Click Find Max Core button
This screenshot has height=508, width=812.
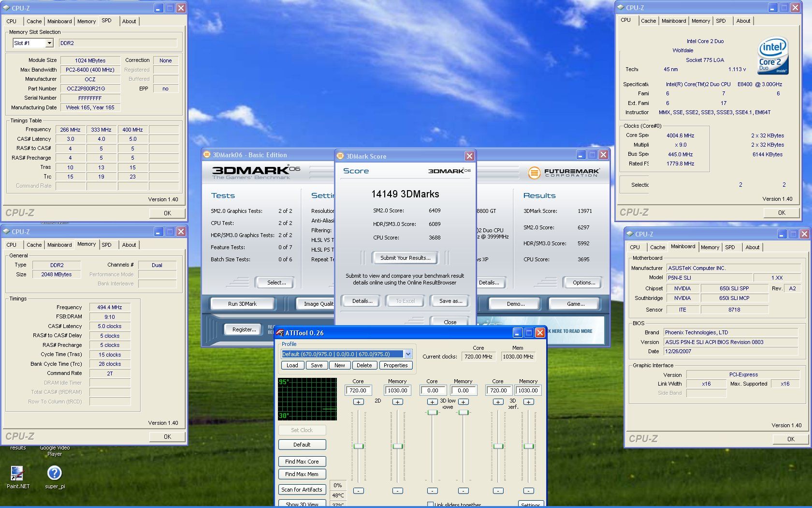(x=302, y=462)
